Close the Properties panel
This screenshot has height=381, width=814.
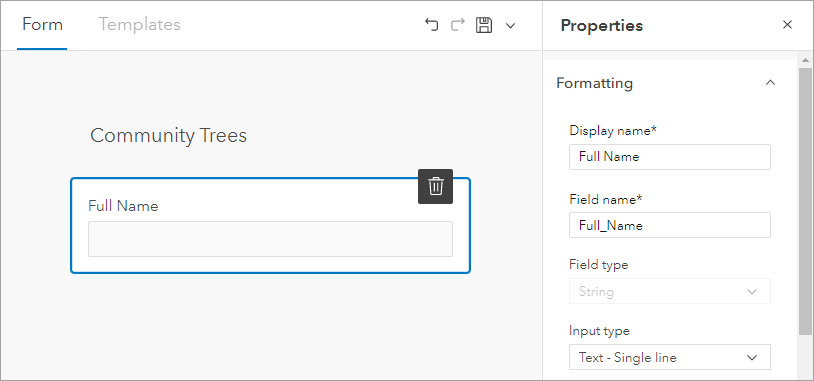pyautogui.click(x=788, y=25)
